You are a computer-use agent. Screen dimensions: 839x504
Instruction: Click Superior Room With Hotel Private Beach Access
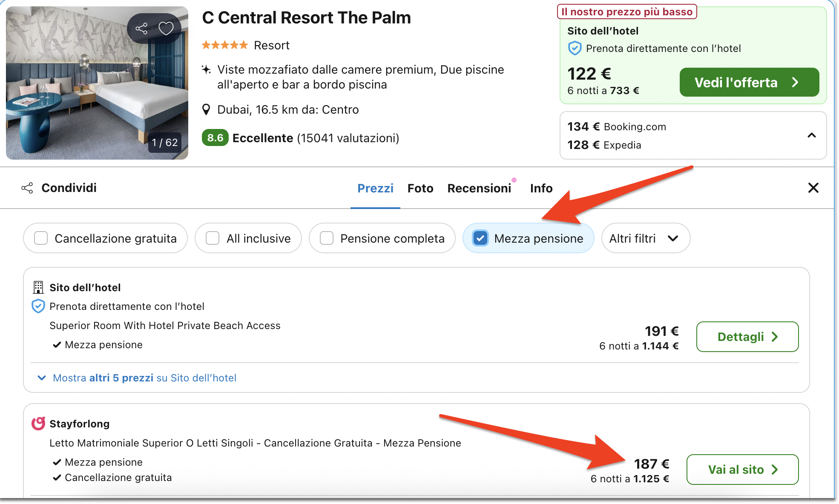pos(165,326)
